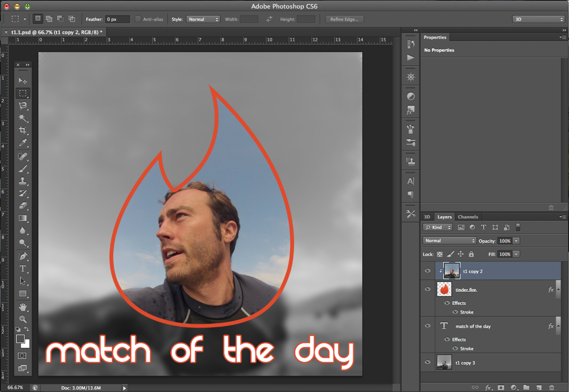Add a layer mask to the layer
Image resolution: width=569 pixels, height=392 pixels.
(501, 387)
